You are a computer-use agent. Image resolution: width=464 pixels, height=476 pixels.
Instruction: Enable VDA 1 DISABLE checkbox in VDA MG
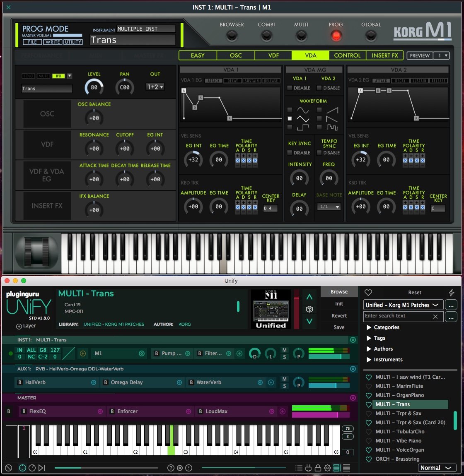290,88
